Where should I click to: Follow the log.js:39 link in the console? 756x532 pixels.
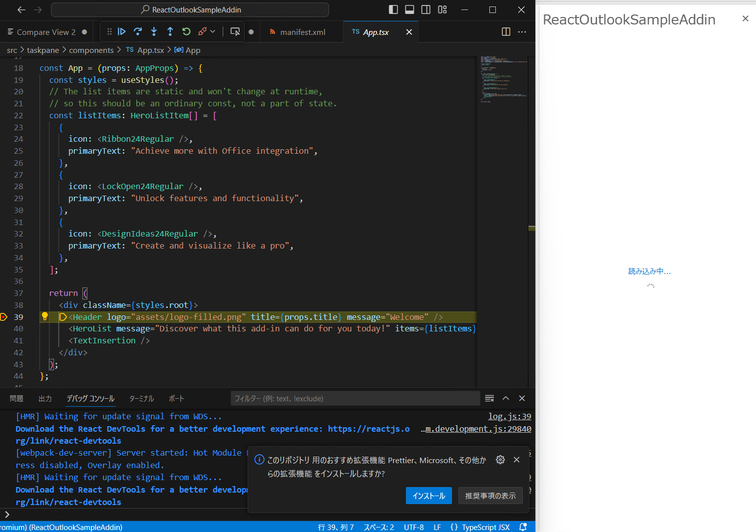coord(509,416)
